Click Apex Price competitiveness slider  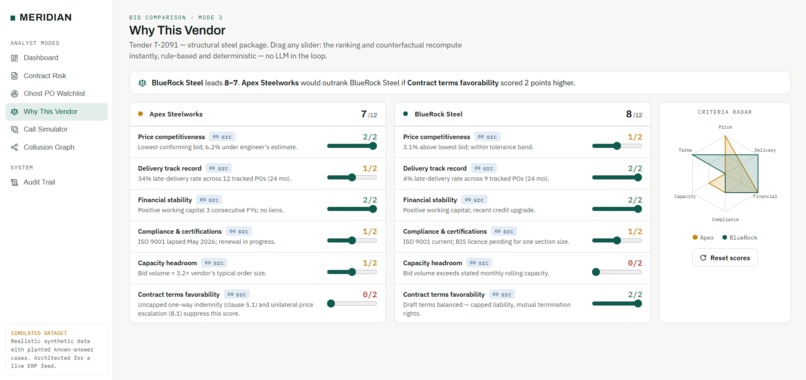(352, 146)
